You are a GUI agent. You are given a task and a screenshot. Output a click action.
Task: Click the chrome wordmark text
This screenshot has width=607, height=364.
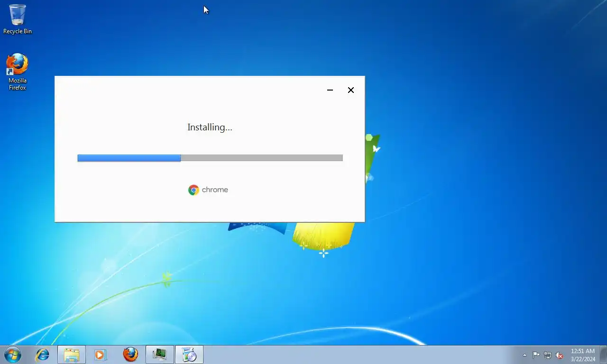[215, 190]
